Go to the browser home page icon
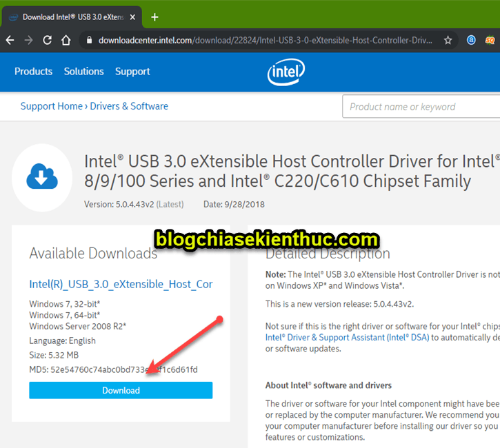The image size is (500, 448). [66, 40]
